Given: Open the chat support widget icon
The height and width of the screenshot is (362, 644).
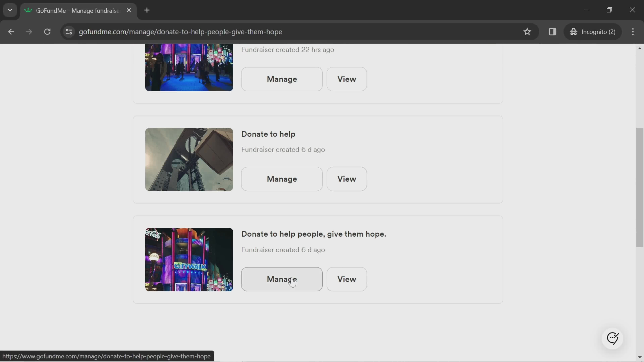Looking at the screenshot, I should pyautogui.click(x=612, y=339).
